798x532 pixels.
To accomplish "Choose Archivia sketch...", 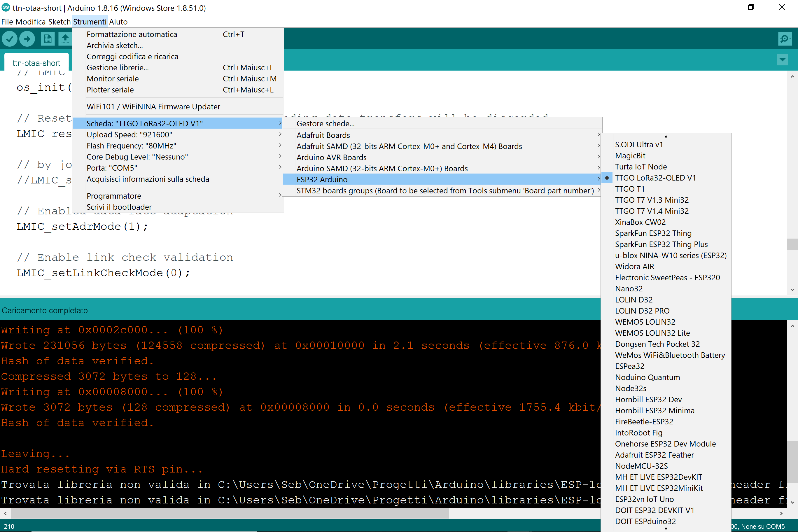I will (x=178, y=45).
